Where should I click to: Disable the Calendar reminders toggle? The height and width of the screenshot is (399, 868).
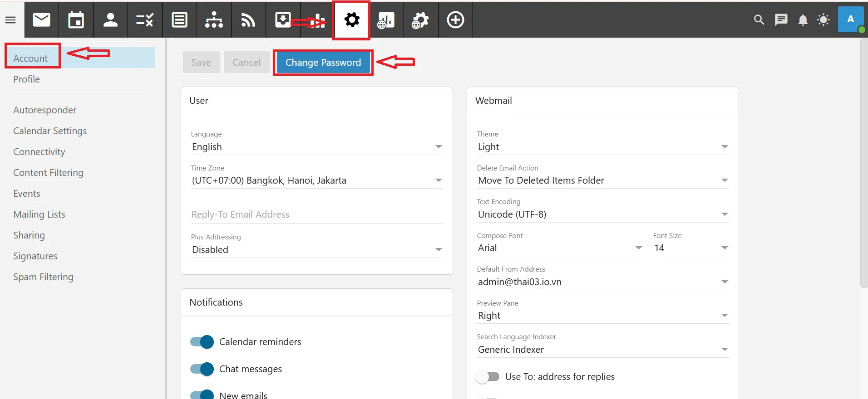click(202, 342)
